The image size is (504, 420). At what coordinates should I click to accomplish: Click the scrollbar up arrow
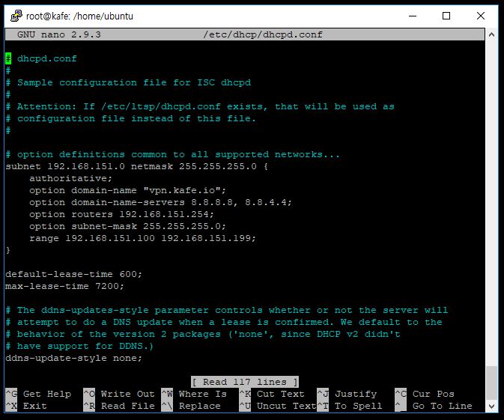(491, 34)
